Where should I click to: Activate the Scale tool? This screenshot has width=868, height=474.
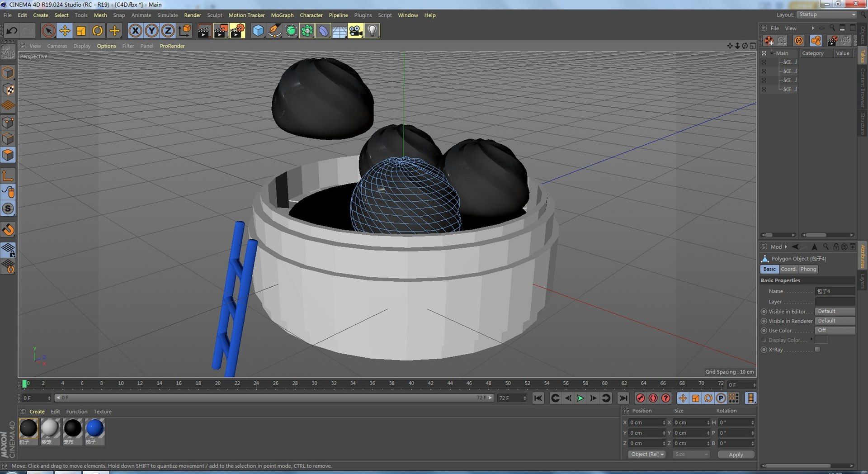tap(81, 31)
